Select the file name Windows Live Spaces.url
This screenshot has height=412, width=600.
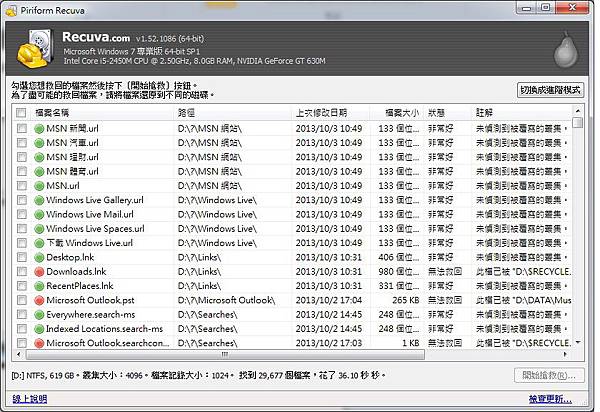[95, 229]
